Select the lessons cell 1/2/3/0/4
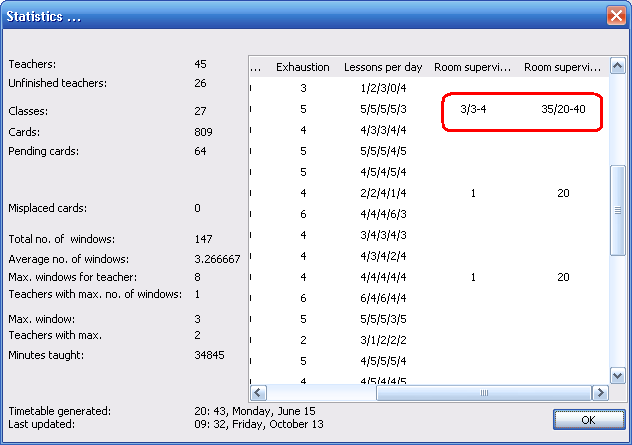Viewport: 632px width, 445px height. coord(383,88)
